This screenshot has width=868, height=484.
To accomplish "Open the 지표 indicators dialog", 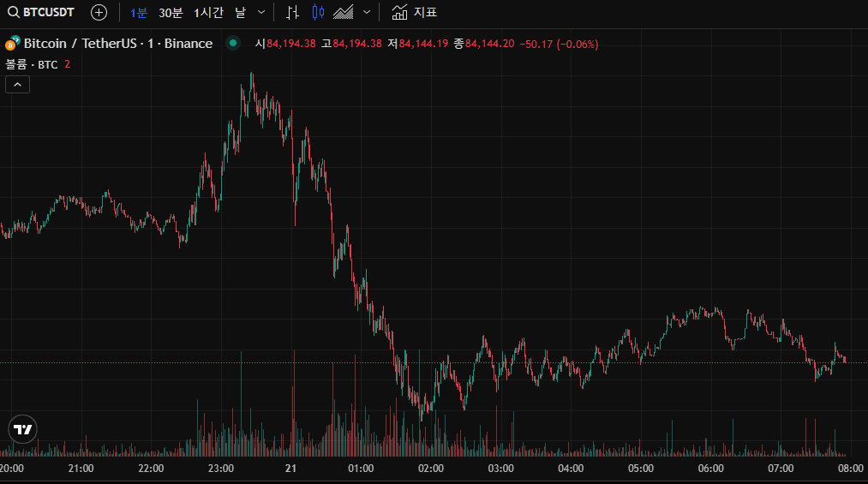I will coord(425,13).
